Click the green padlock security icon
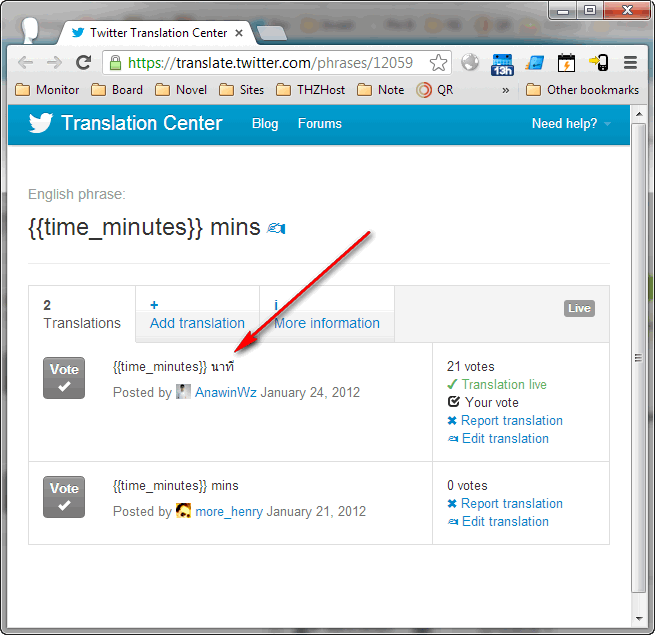This screenshot has height=635, width=655. click(115, 63)
